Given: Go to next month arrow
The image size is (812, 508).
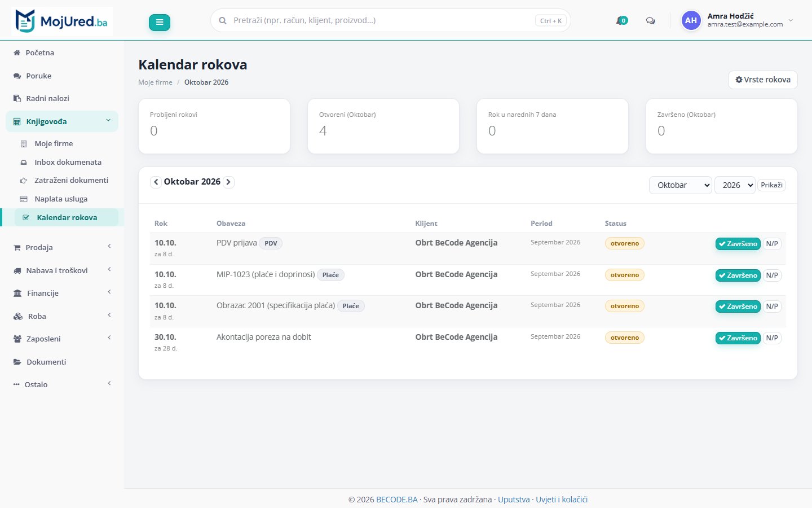Looking at the screenshot, I should coord(228,182).
